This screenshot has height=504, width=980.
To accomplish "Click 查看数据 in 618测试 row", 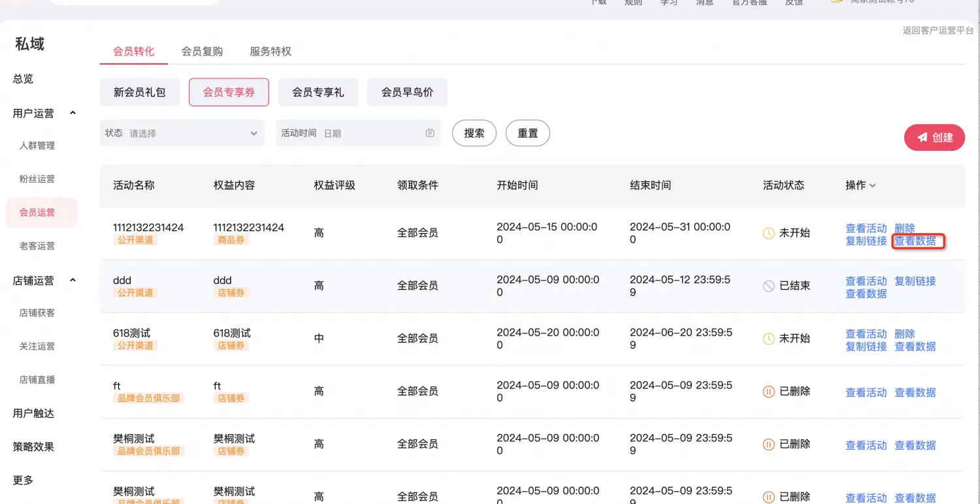I will (x=915, y=347).
